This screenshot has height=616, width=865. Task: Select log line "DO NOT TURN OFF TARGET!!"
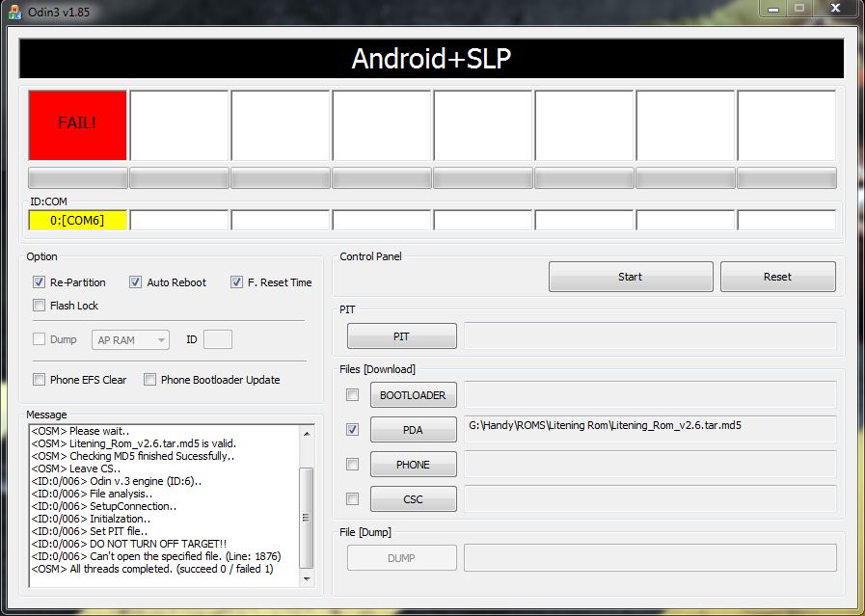click(129, 544)
